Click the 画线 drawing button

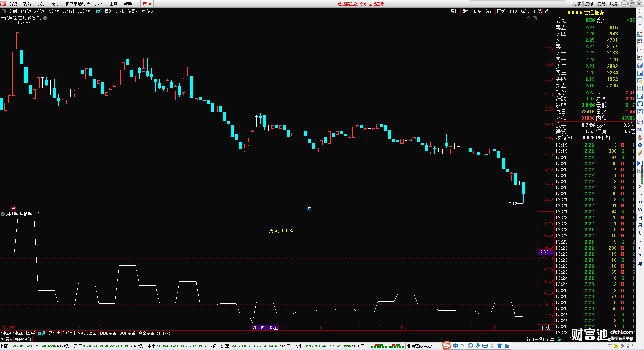pyautogui.click(x=501, y=11)
